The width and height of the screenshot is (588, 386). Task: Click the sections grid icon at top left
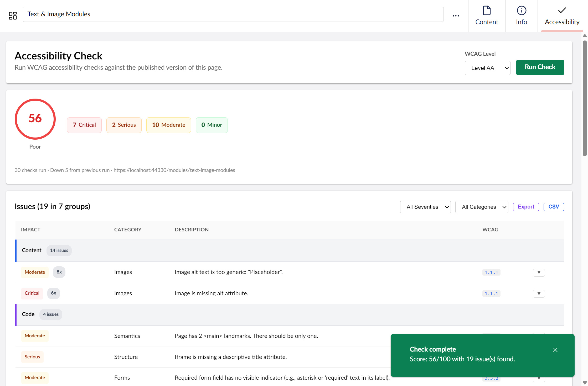13,16
